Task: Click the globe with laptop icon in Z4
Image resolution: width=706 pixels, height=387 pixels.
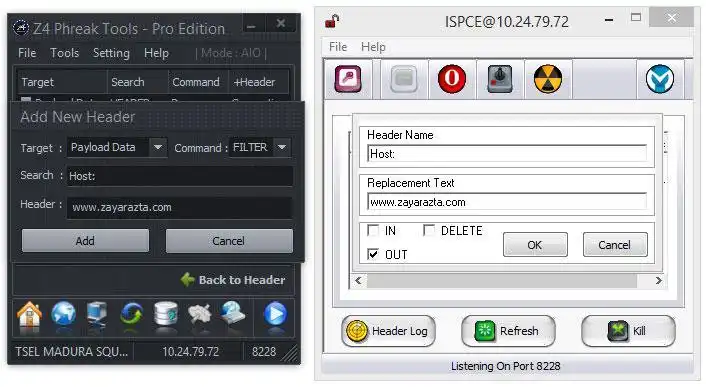Action: coord(233,313)
